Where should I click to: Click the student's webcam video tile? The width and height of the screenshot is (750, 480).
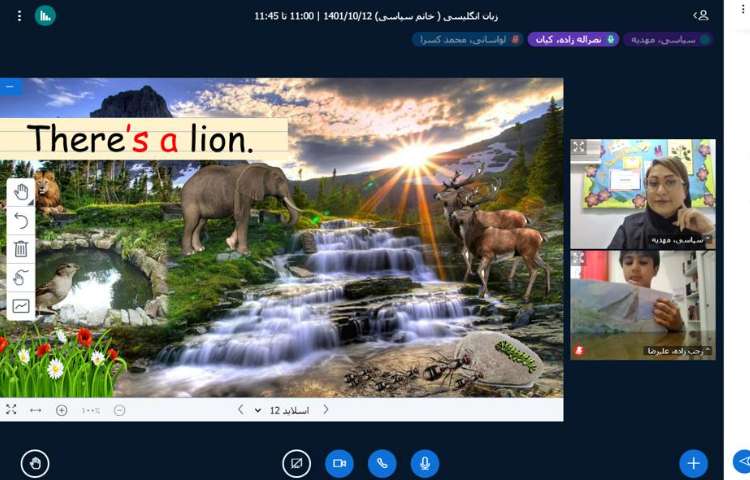tap(643, 305)
